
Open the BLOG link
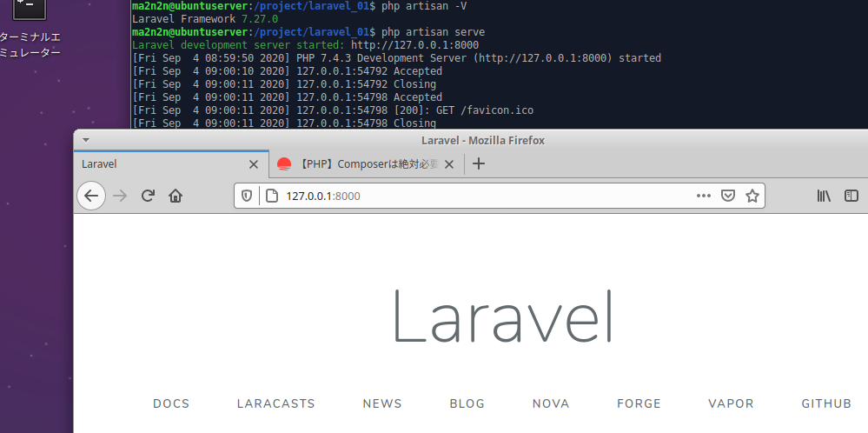[x=467, y=403]
